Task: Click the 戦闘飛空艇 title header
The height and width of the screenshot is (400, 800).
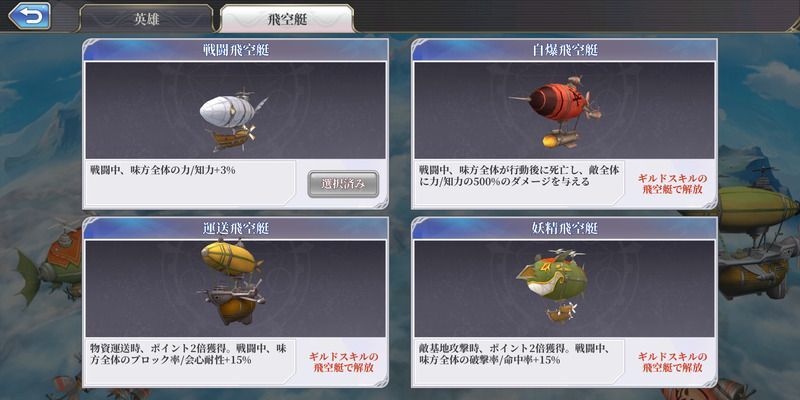Action: pyautogui.click(x=235, y=50)
